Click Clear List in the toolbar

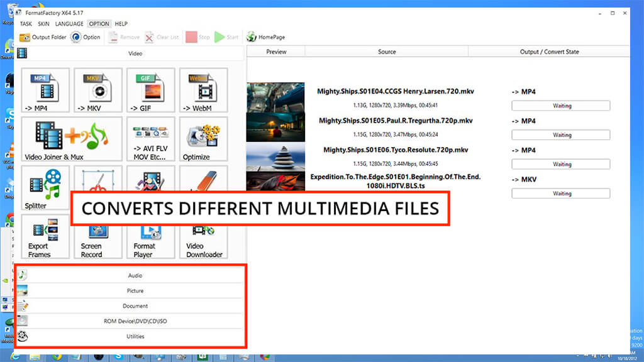point(162,37)
